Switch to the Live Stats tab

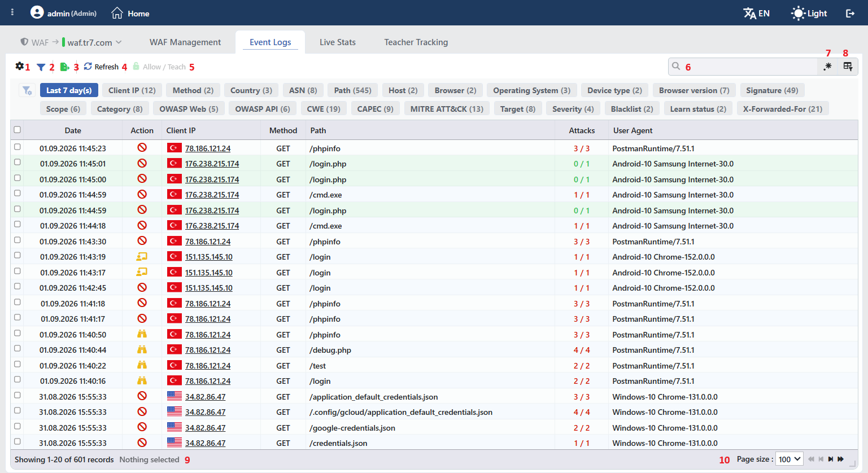[x=338, y=42]
